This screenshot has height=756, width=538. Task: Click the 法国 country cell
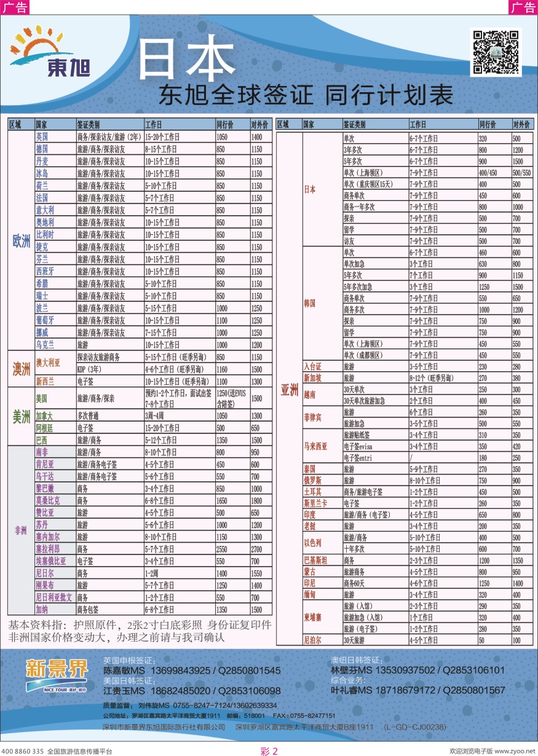[x=55, y=198]
